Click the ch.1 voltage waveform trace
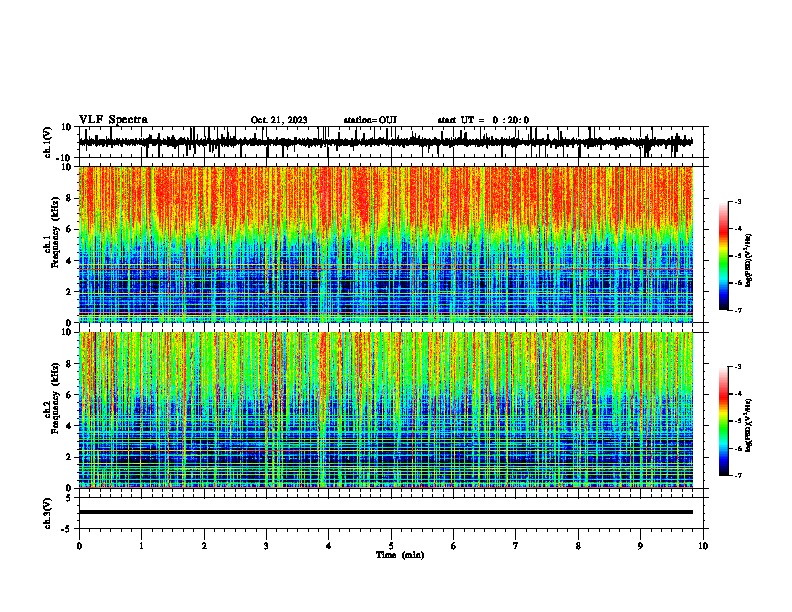 386,142
